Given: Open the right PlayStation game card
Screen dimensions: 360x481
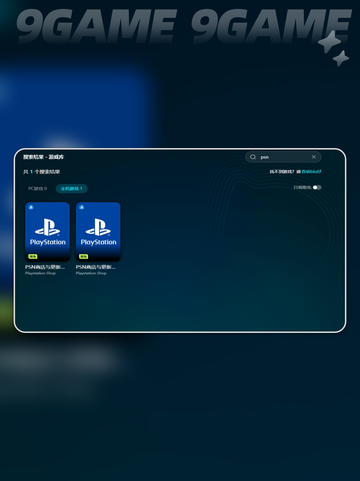Looking at the screenshot, I should pyautogui.click(x=98, y=232).
